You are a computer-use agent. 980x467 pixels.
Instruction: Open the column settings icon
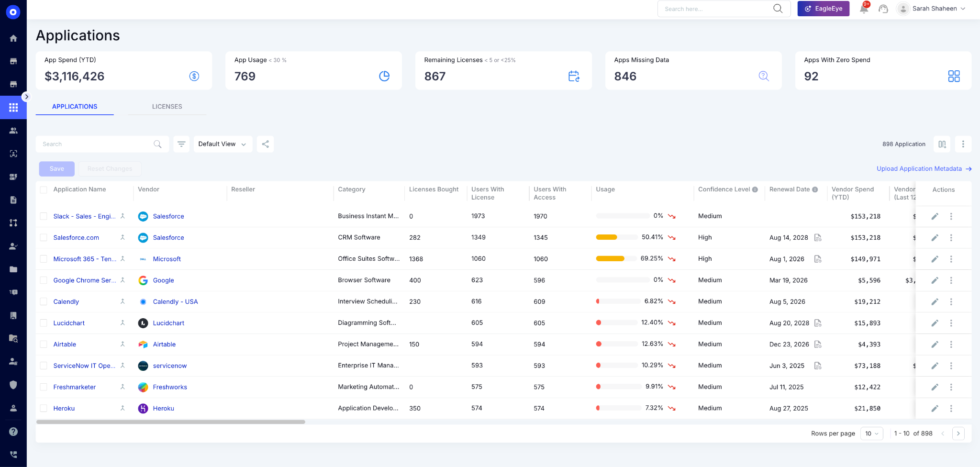[942, 144]
